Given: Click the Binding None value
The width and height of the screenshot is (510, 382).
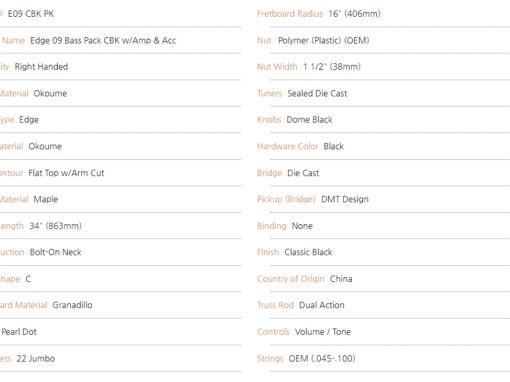Looking at the screenshot, I should pos(302,226).
